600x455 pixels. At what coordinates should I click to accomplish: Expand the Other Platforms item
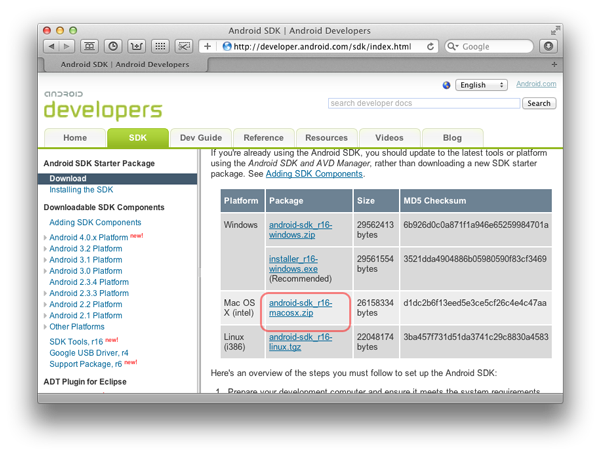(45, 326)
